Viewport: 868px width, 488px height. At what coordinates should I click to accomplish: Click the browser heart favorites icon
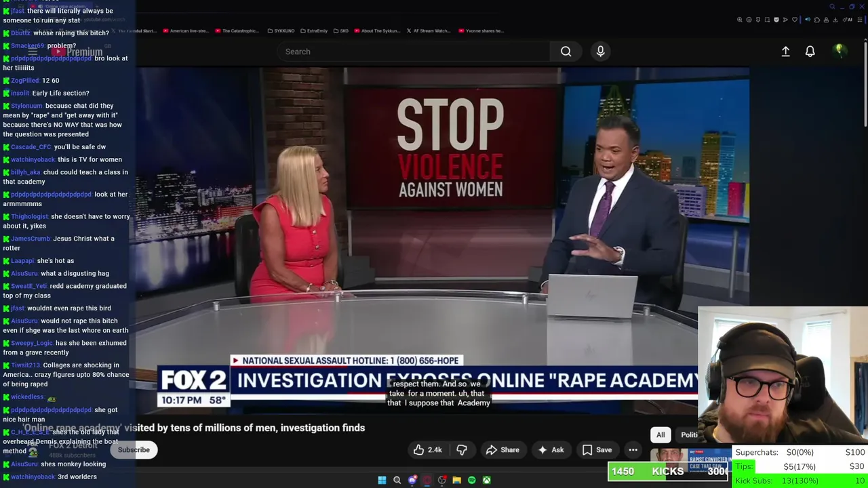point(795,20)
